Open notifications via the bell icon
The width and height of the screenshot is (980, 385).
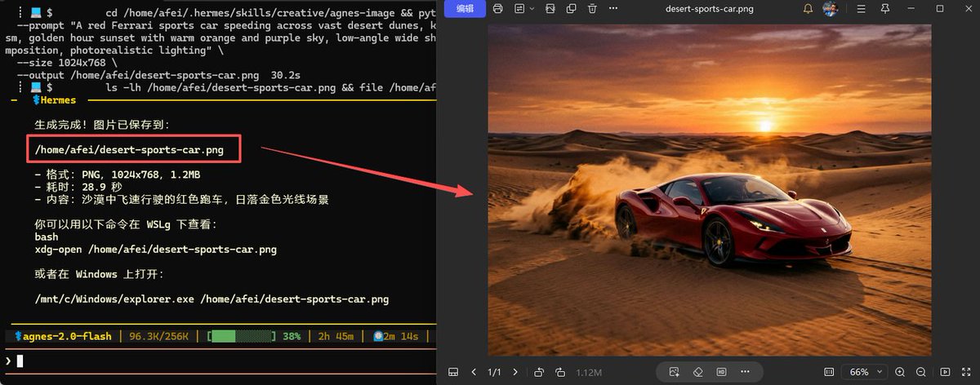(808, 9)
